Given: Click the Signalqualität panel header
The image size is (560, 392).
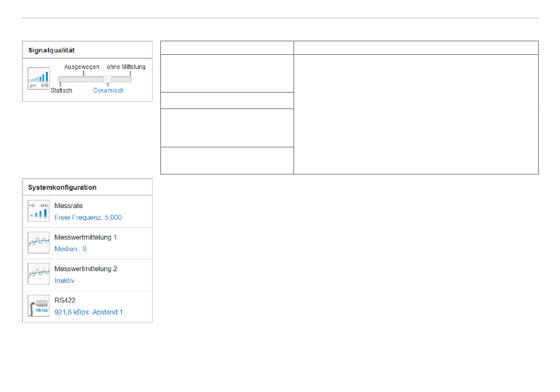Looking at the screenshot, I should pyautogui.click(x=87, y=50).
